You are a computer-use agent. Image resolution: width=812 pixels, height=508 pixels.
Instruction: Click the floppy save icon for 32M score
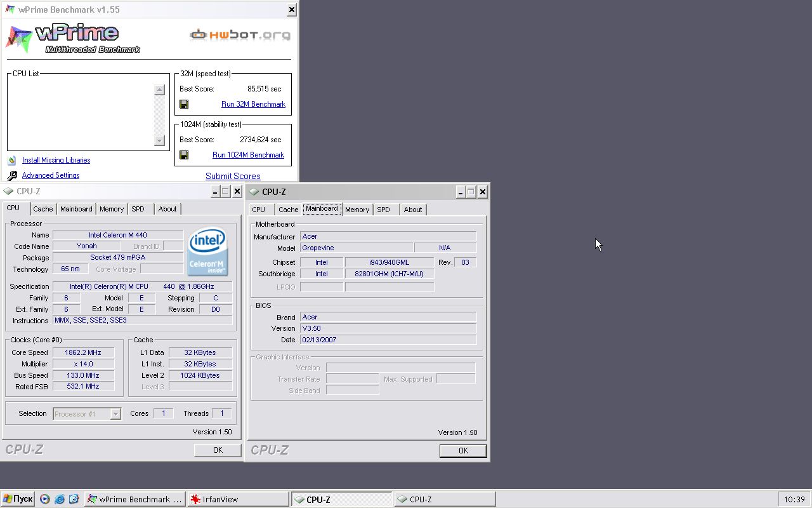[x=184, y=104]
